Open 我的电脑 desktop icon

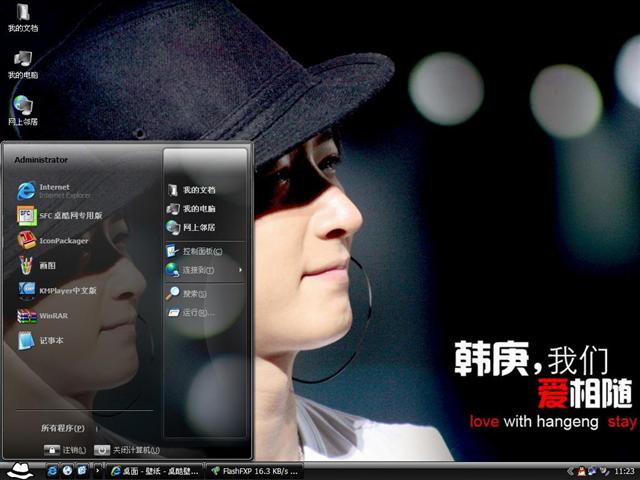[23, 64]
